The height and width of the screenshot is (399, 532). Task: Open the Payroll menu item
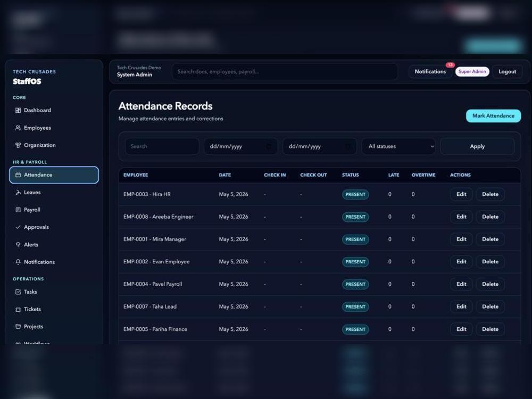coord(54,210)
